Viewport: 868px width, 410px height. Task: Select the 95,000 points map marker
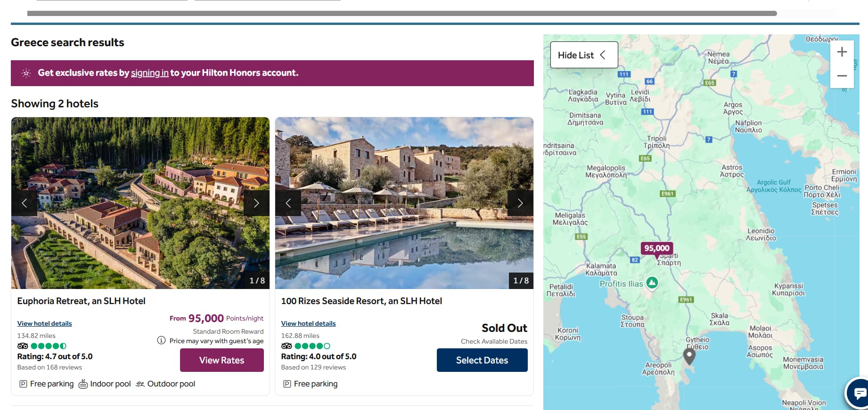click(656, 248)
